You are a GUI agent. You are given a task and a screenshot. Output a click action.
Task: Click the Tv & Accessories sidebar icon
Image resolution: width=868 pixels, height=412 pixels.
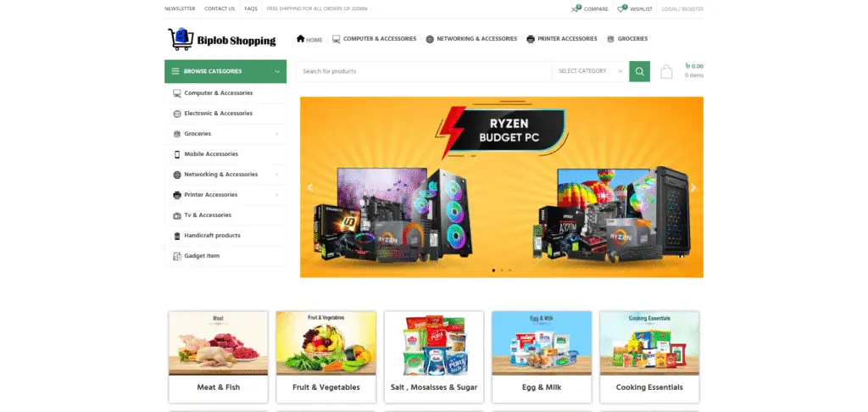(x=177, y=215)
